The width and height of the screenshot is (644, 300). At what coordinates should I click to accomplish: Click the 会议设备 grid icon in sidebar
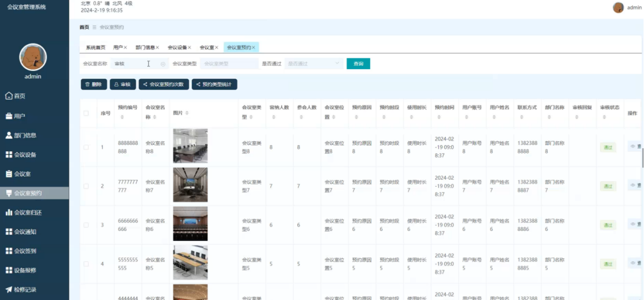(9, 155)
